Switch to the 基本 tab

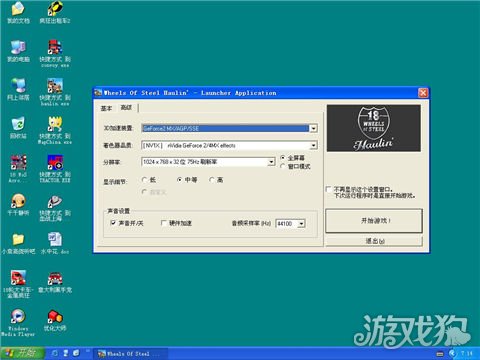pyautogui.click(x=106, y=108)
